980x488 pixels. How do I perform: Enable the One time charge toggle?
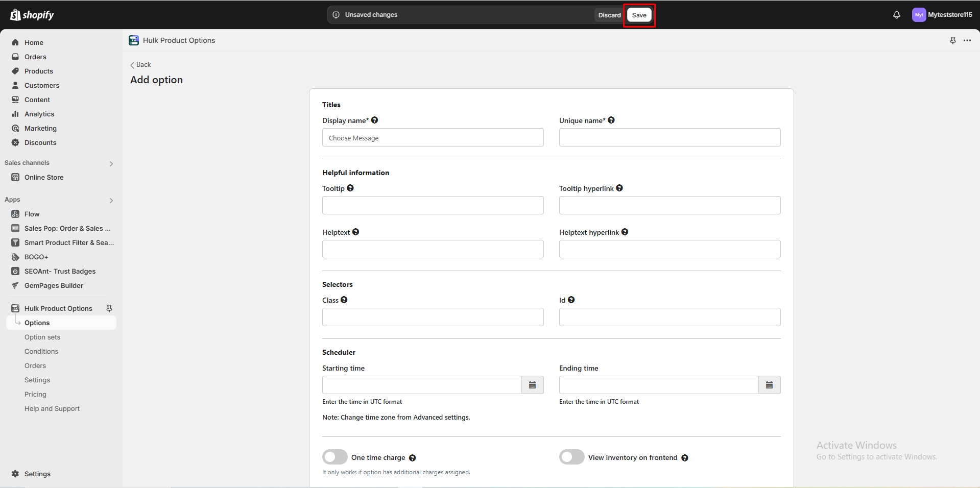tap(334, 457)
